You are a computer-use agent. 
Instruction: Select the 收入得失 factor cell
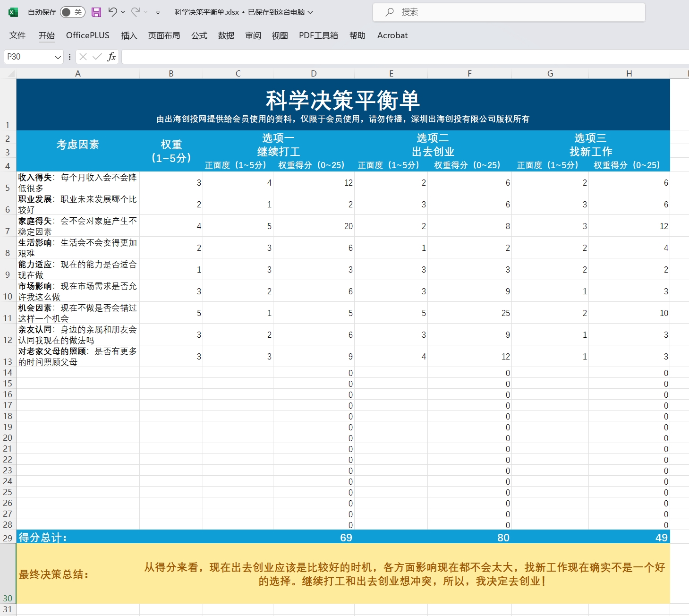(78, 182)
